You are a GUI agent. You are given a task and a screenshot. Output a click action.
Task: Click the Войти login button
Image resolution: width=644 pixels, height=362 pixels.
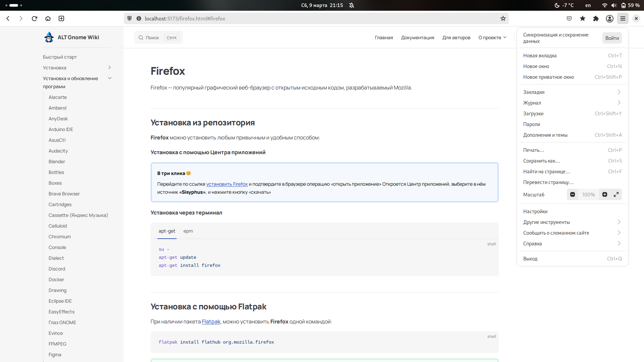[x=612, y=38]
